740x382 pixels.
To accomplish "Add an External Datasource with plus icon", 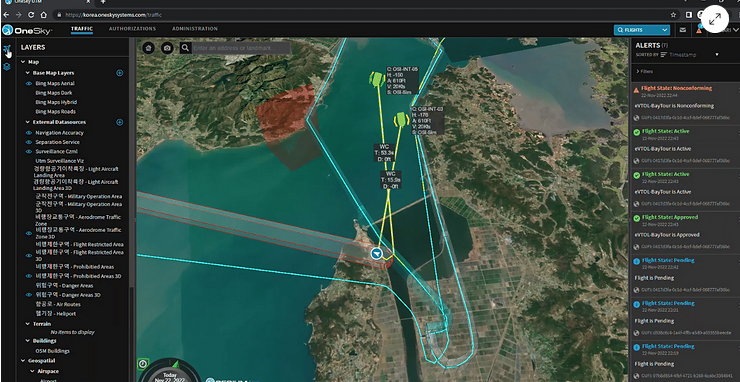I will 119,122.
